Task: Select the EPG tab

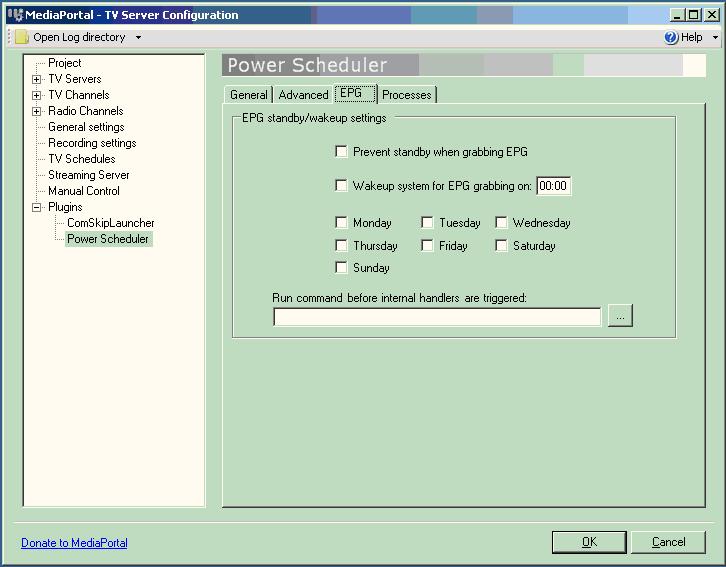Action: click(x=356, y=93)
